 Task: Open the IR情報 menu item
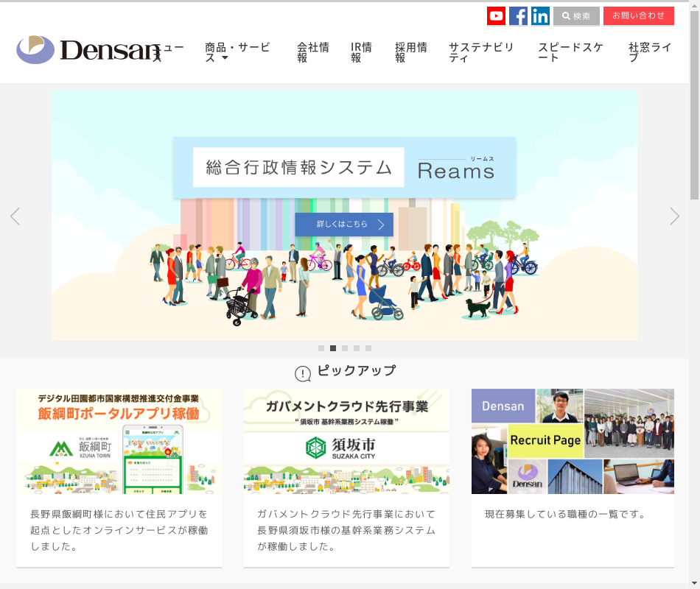click(x=361, y=52)
